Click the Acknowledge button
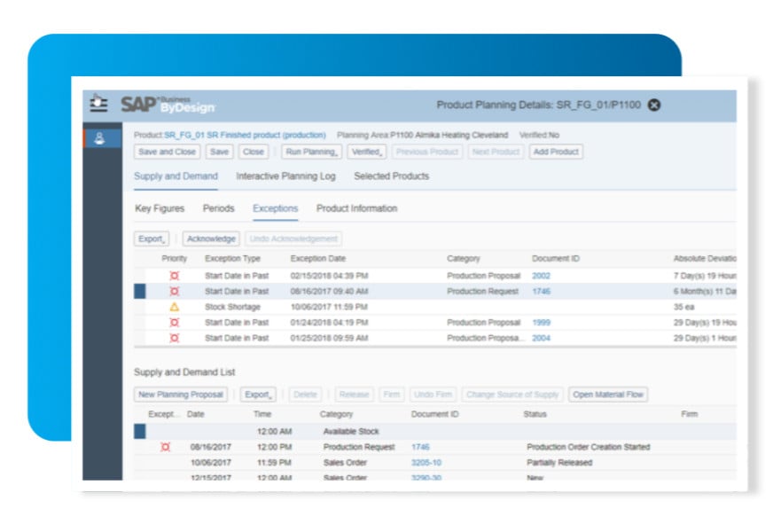The height and width of the screenshot is (532, 773). [211, 239]
